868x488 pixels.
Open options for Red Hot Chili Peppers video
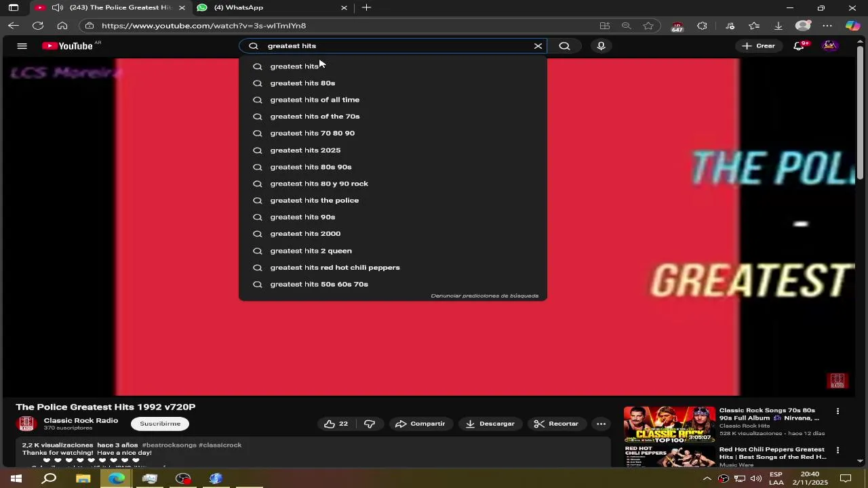[x=837, y=450]
